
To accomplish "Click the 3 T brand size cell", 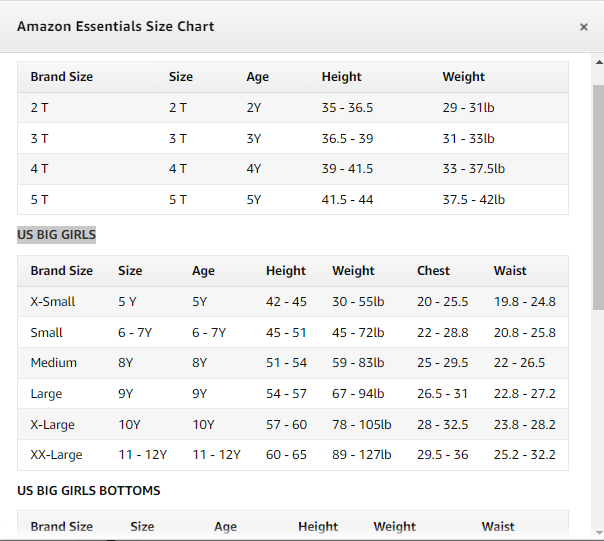I will pos(39,138).
